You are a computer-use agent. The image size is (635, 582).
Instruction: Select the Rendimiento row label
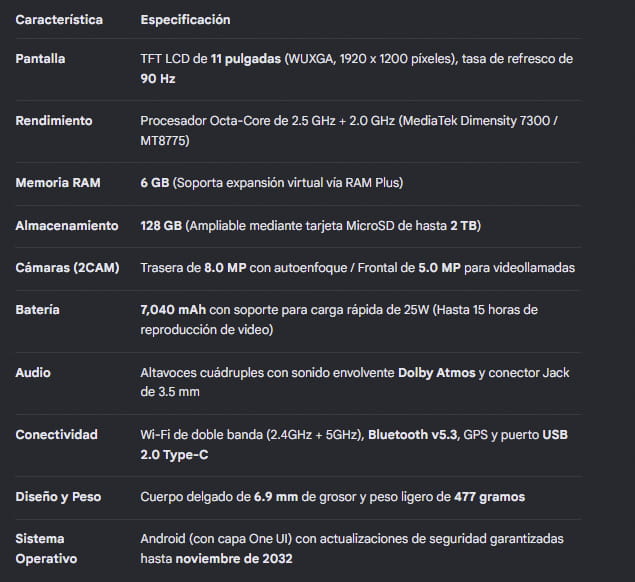click(54, 121)
